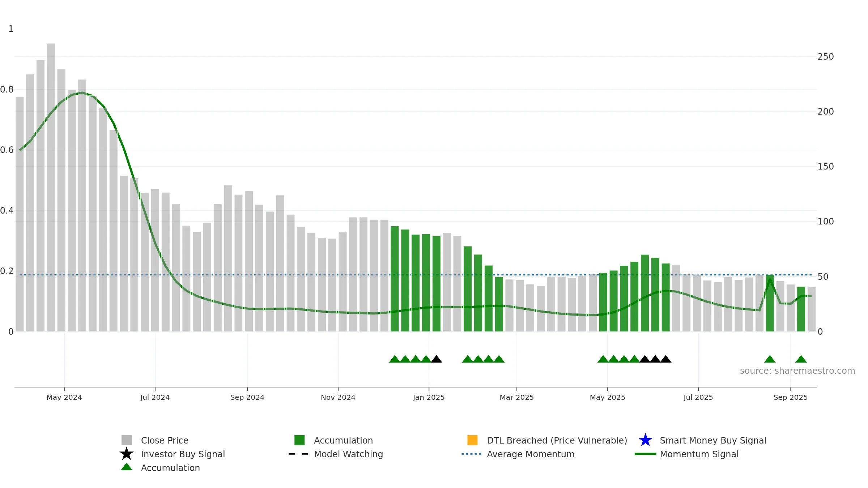The height and width of the screenshot is (488, 868).
Task: Click the green Accumulation triangle legend icon
Action: (127, 467)
